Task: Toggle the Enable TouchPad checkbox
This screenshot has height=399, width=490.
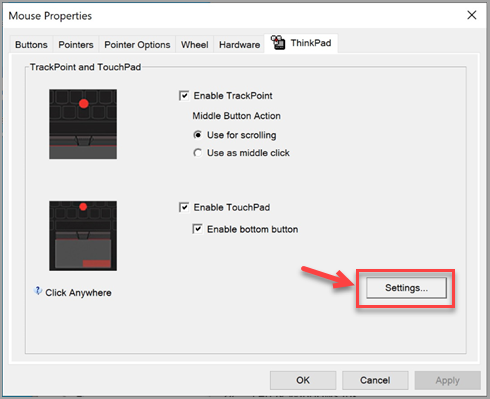Action: 184,207
